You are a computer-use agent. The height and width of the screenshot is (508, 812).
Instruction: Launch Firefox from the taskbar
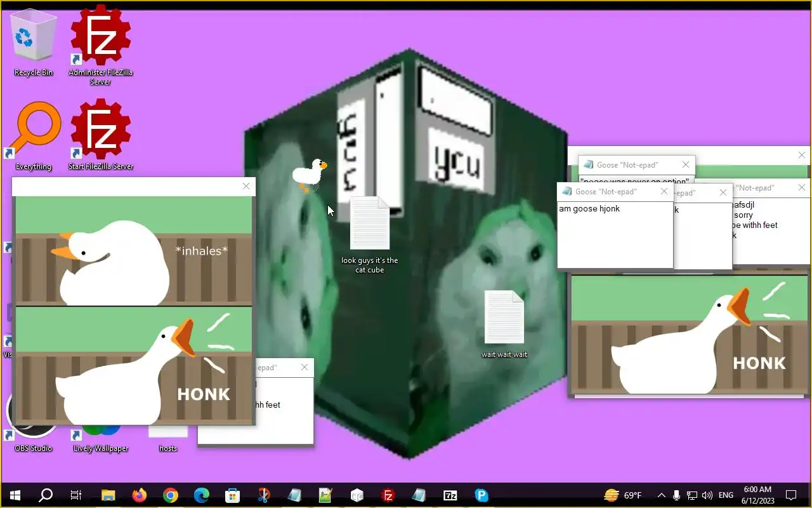pyautogui.click(x=139, y=495)
